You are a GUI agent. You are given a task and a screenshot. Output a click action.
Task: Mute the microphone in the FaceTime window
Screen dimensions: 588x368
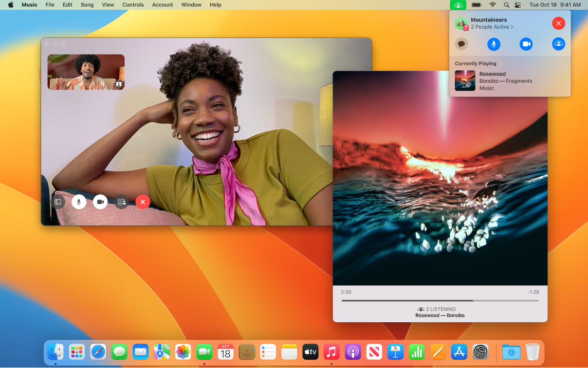click(x=79, y=202)
